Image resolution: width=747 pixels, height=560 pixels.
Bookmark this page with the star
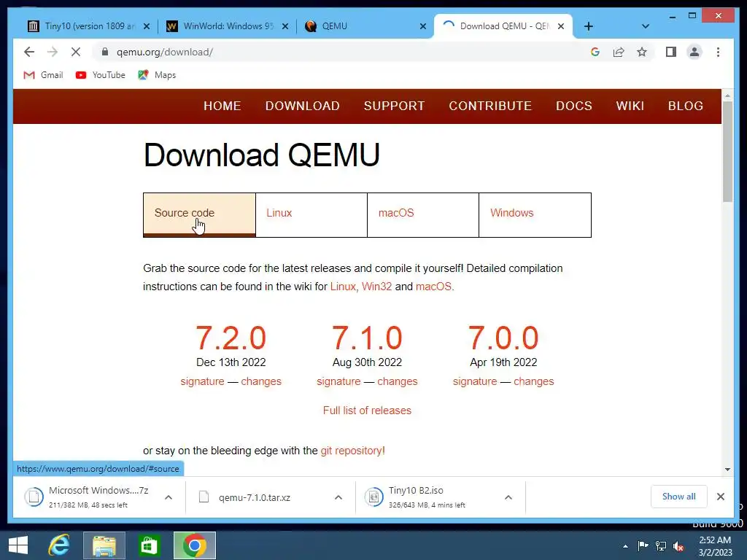[642, 52]
